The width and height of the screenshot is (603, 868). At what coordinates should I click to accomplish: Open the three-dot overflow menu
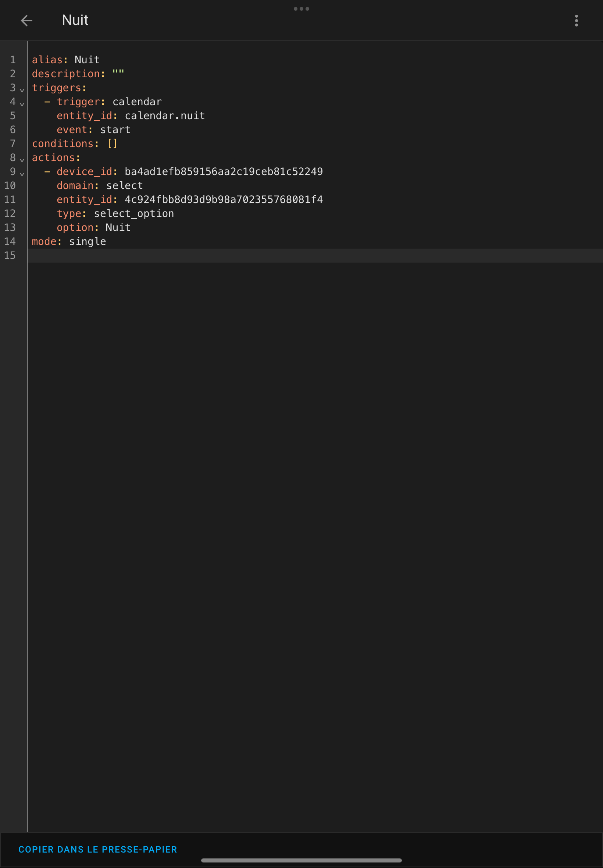pyautogui.click(x=576, y=20)
